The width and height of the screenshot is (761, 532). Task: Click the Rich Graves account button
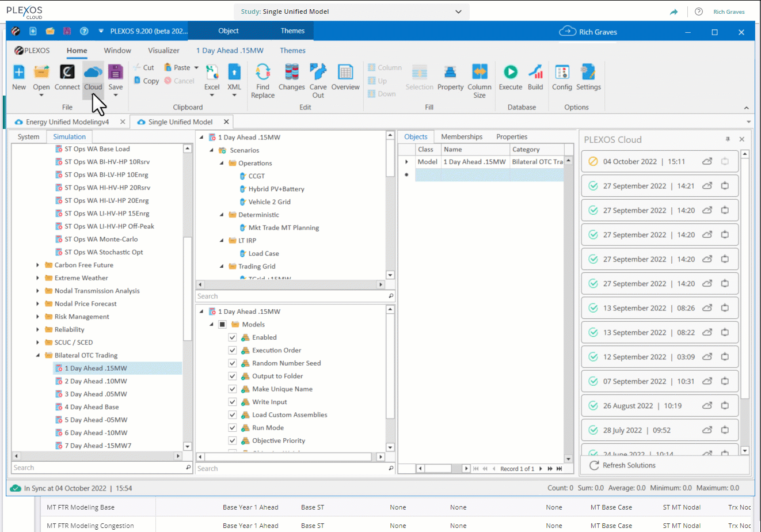(729, 12)
